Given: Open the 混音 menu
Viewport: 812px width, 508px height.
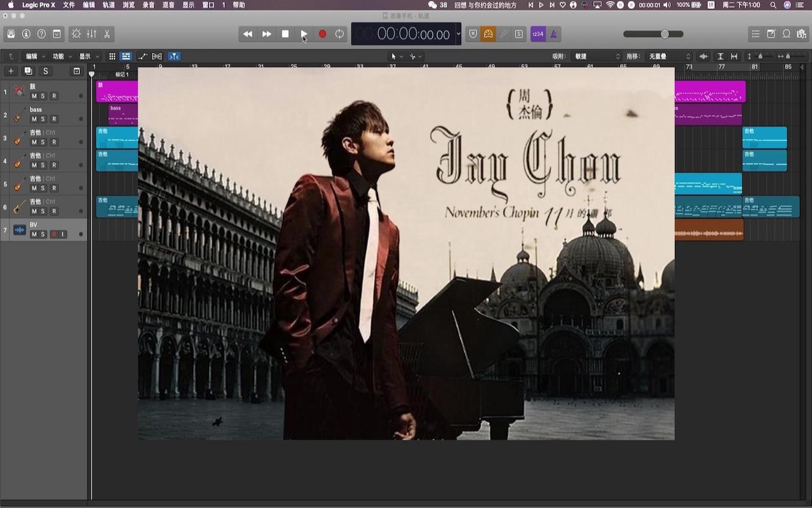Looking at the screenshot, I should pyautogui.click(x=169, y=5).
